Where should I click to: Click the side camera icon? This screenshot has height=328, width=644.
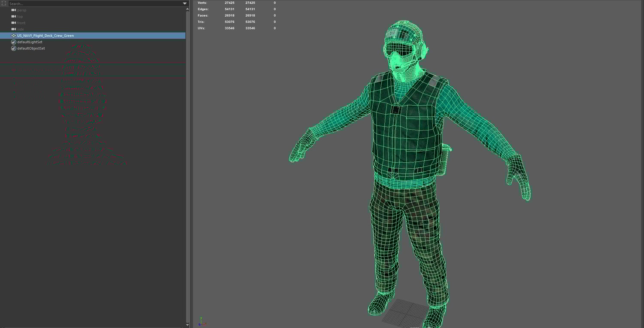pyautogui.click(x=14, y=29)
